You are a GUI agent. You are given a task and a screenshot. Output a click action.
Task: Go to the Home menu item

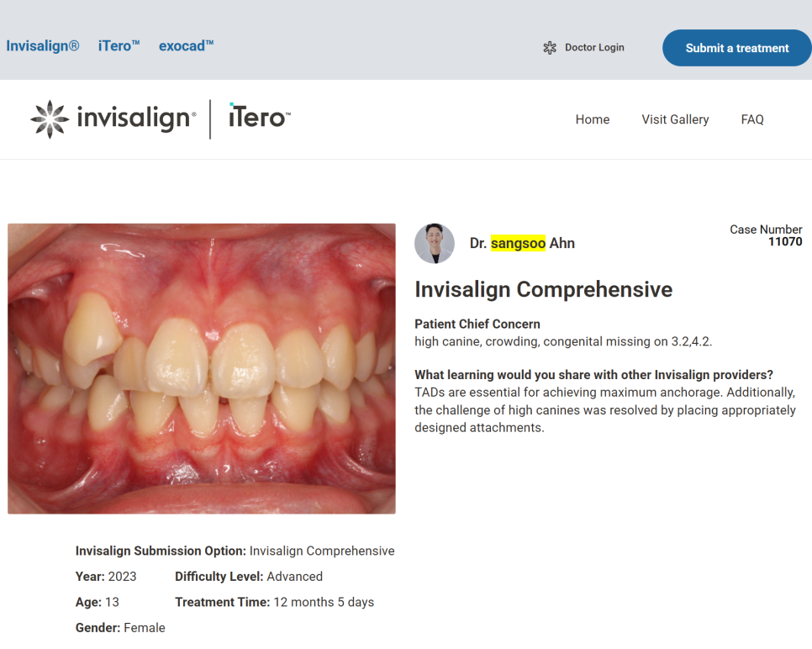[x=593, y=119]
